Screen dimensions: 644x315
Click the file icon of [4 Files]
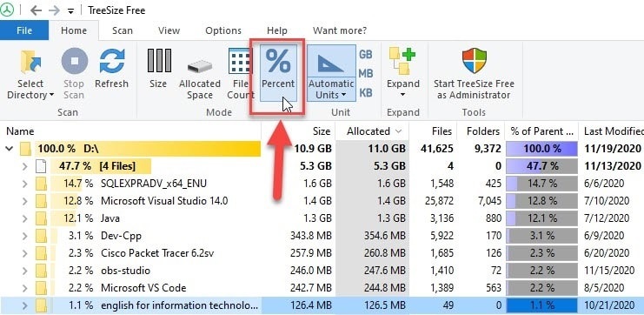click(x=41, y=166)
